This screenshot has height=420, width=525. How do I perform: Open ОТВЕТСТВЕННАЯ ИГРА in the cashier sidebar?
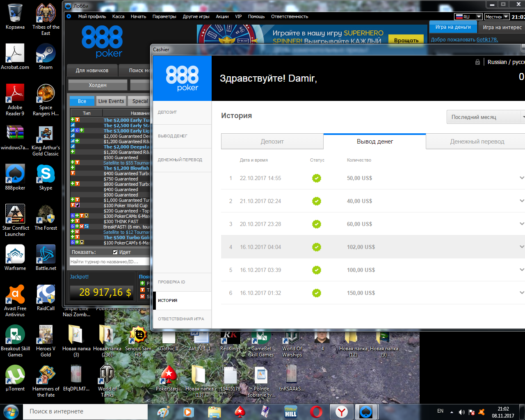click(182, 319)
